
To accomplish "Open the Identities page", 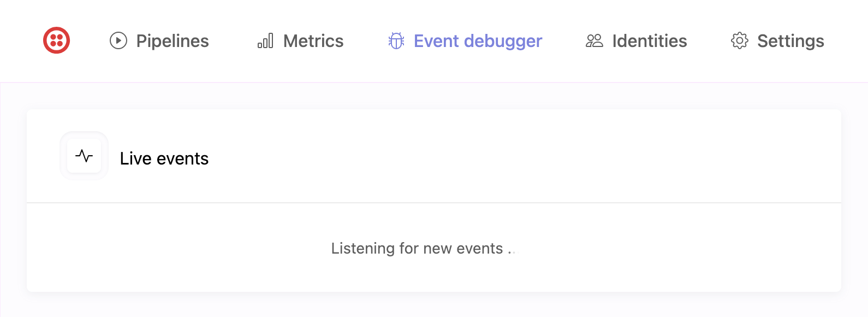I will 650,40.
